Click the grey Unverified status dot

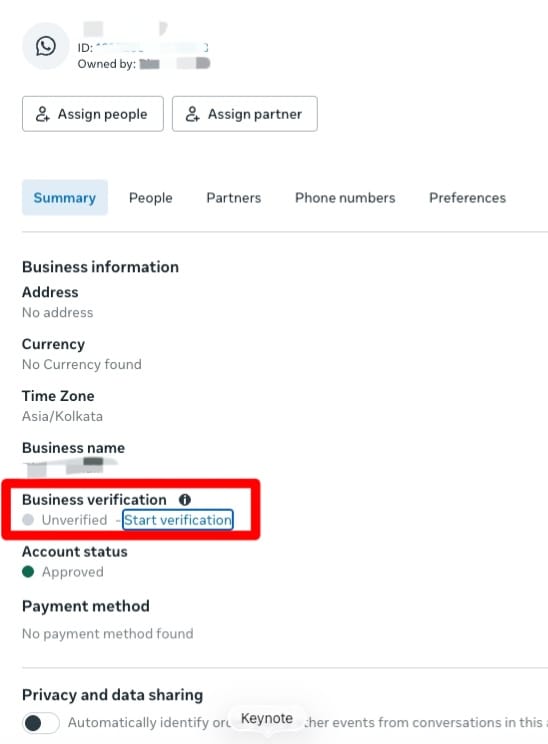(28, 520)
